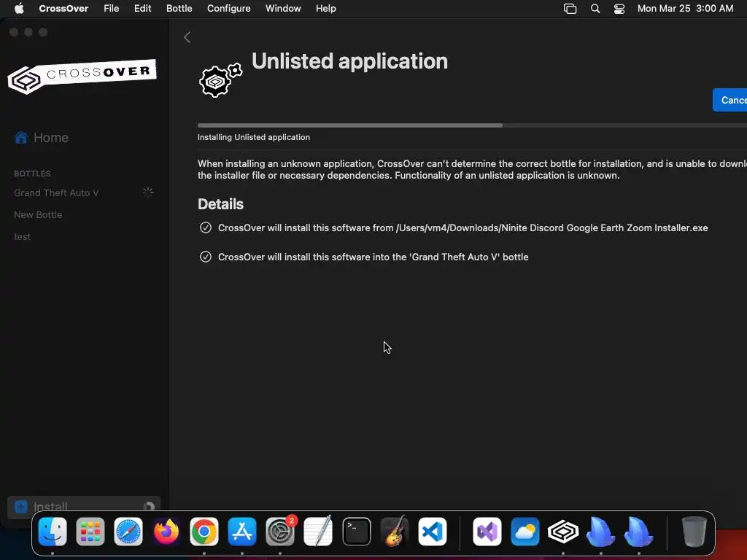Click the CrossOver logo banner in sidebar
Viewport: 747px width, 560px height.
pos(82,76)
